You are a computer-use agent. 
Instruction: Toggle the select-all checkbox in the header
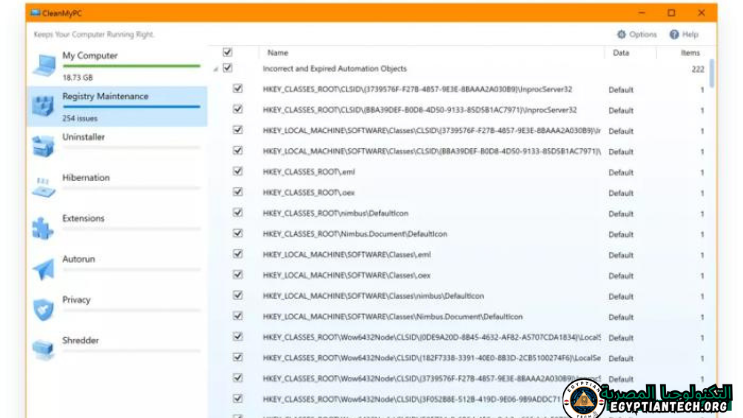(227, 52)
